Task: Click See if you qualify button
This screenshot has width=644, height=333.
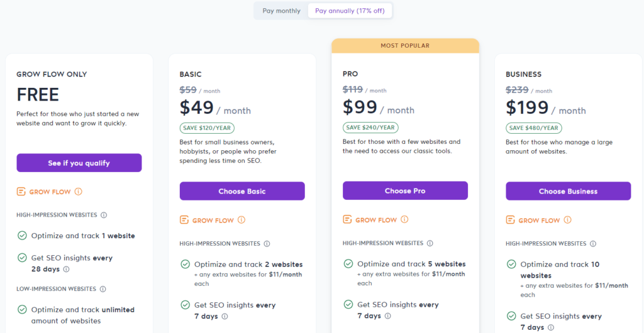Action: 79,163
